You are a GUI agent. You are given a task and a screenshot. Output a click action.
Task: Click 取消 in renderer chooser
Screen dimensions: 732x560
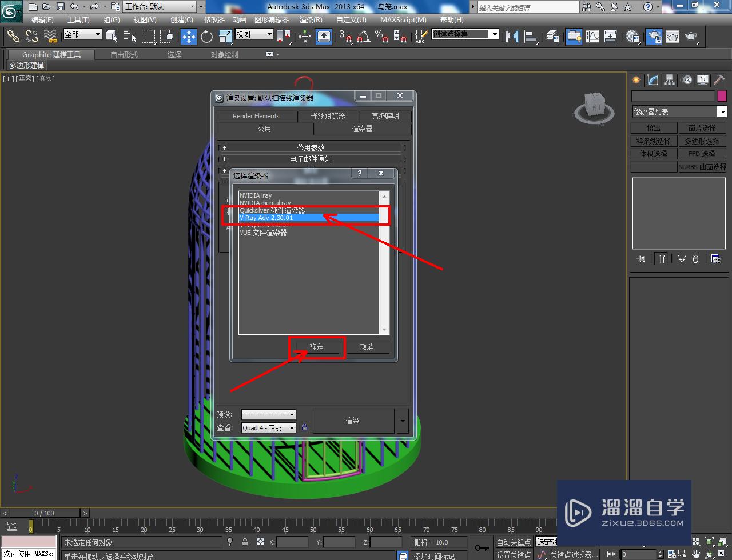tap(367, 347)
